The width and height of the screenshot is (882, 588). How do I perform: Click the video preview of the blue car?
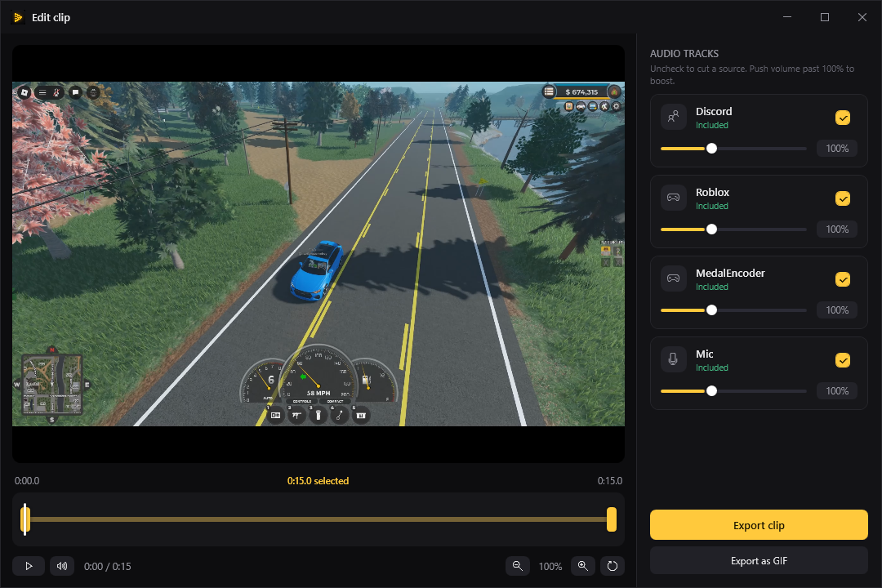pos(318,254)
